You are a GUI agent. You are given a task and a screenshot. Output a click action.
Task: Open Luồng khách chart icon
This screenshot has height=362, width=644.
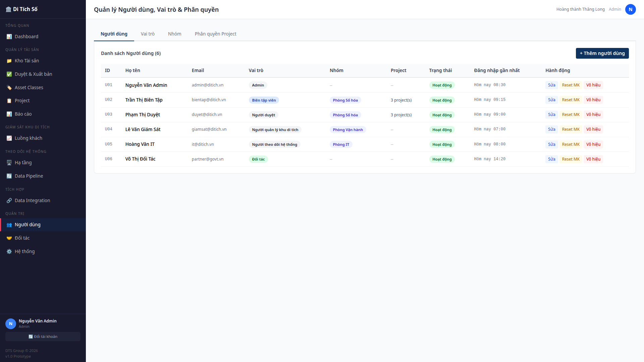coord(9,138)
